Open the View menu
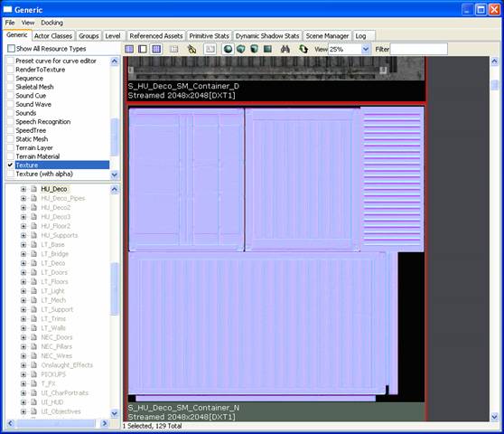 pos(28,23)
